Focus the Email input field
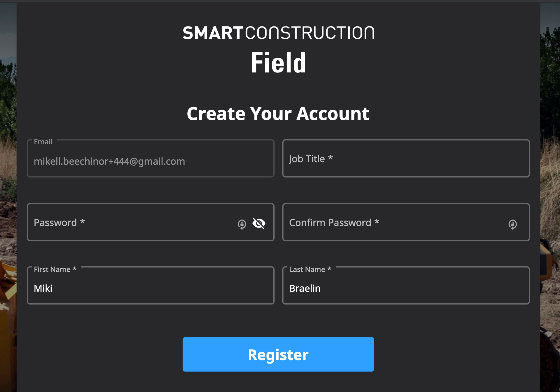The width and height of the screenshot is (560, 392). [x=151, y=158]
